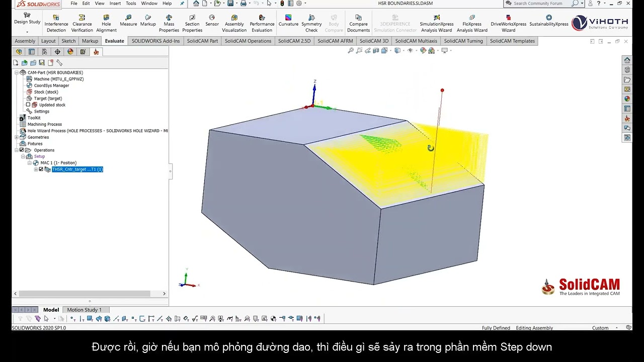Open Mass Properties

tap(169, 24)
